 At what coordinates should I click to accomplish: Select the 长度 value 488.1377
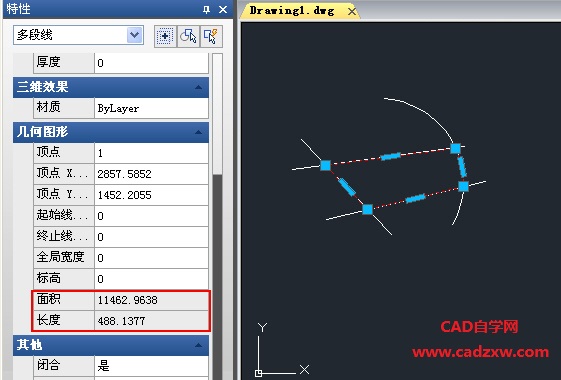pos(151,321)
